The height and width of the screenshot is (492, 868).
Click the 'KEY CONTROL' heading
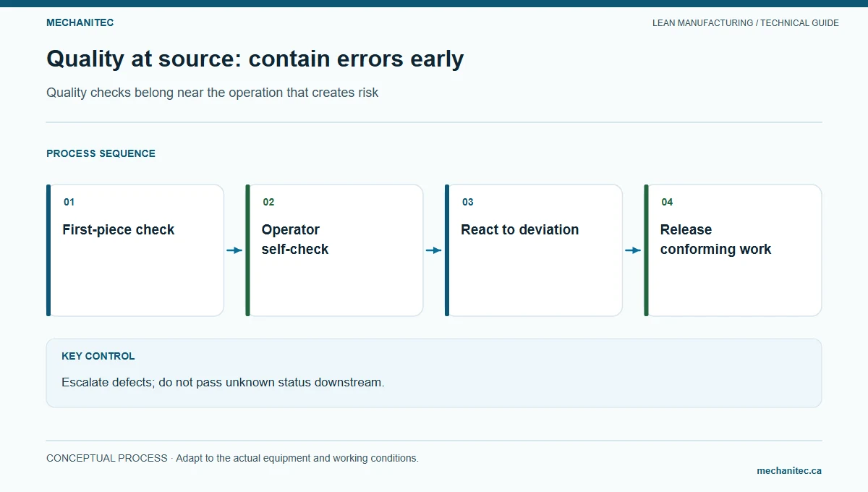pos(98,356)
